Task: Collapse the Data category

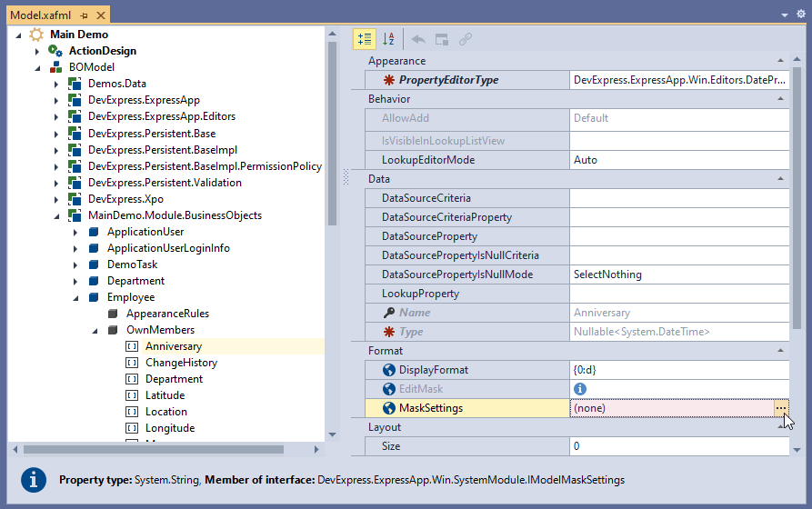Action: tap(780, 179)
